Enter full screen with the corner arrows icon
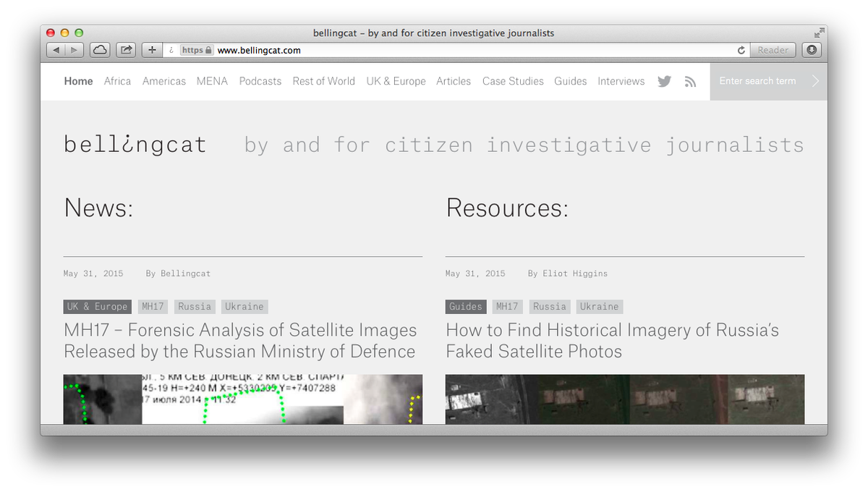The height and width of the screenshot is (492, 868). [x=819, y=33]
